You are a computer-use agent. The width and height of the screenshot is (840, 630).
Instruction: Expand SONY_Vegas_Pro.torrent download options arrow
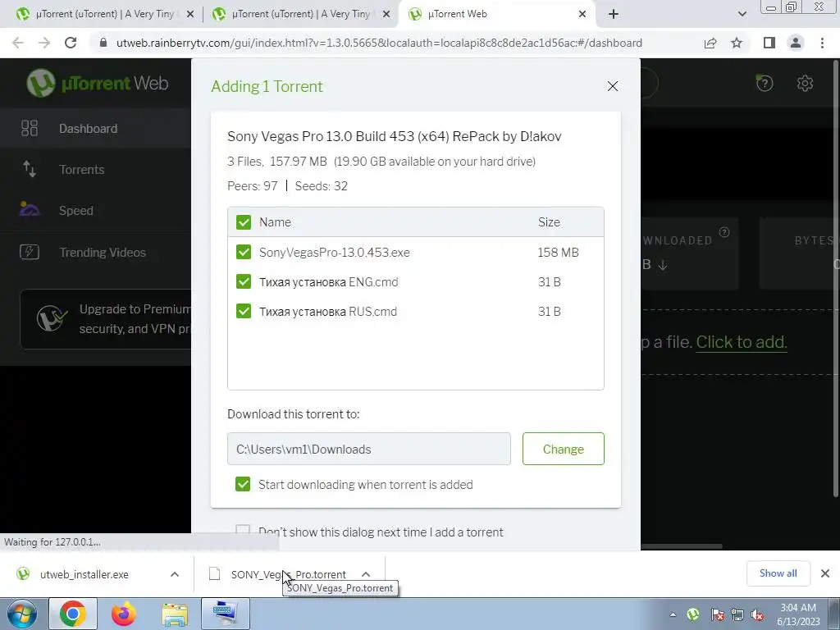[x=366, y=574]
